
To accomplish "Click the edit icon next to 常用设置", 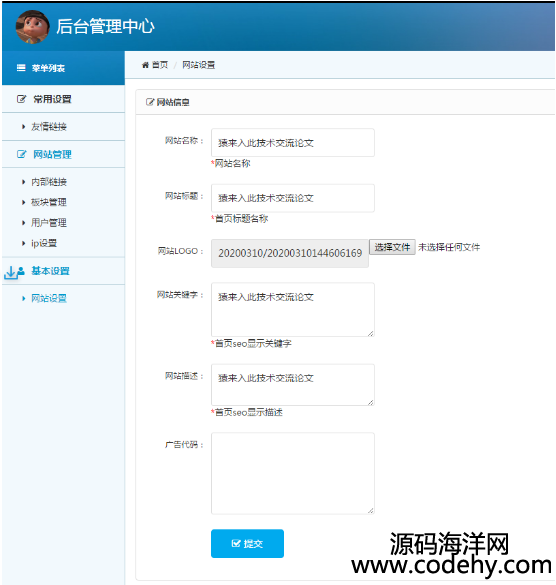I will coord(22,99).
